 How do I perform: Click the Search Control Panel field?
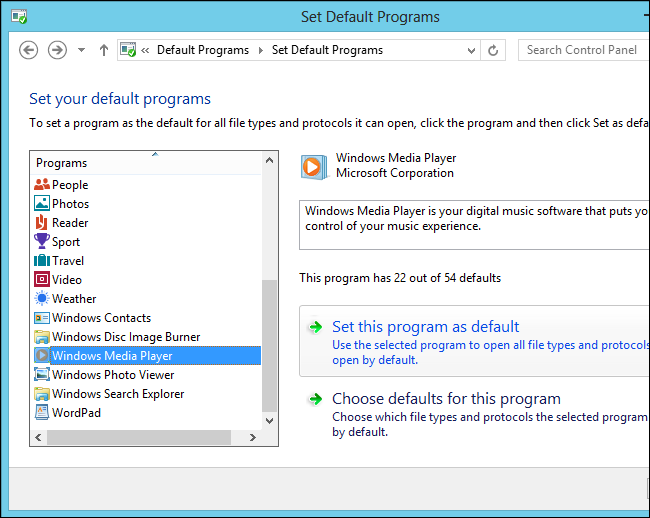coord(582,50)
